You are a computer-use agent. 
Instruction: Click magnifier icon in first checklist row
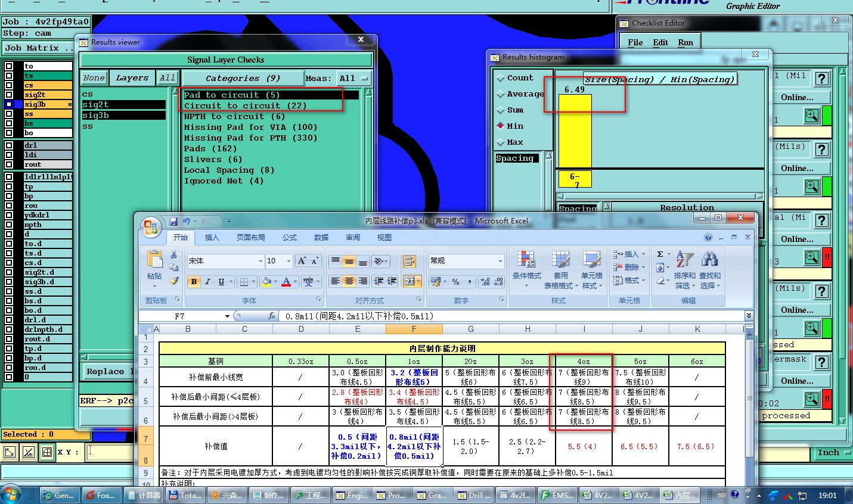click(812, 116)
